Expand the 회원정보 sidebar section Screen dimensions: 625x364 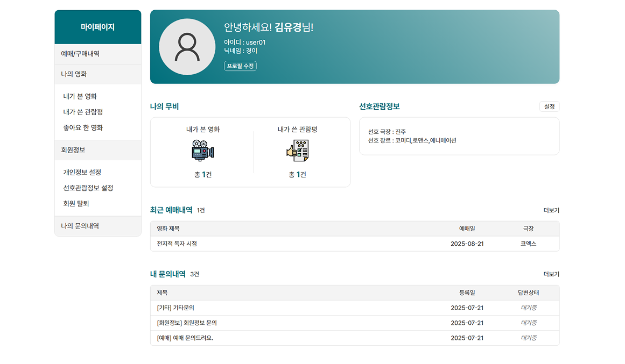(73, 150)
